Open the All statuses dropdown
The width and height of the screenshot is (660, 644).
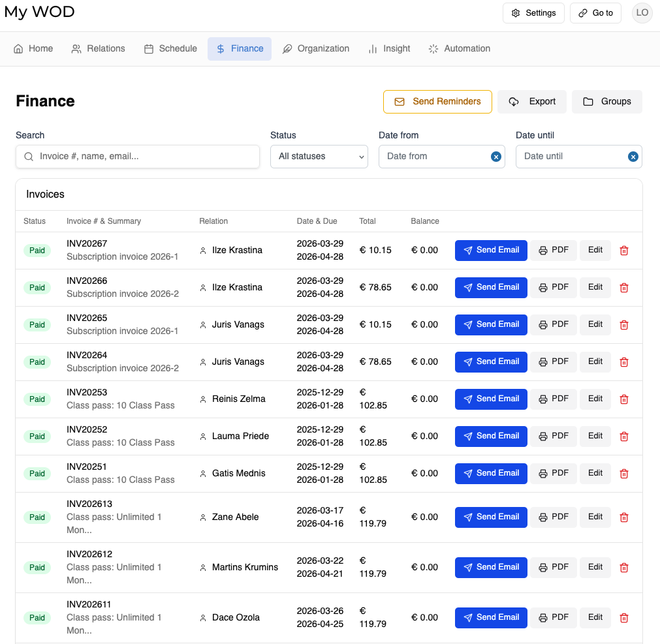pos(319,157)
